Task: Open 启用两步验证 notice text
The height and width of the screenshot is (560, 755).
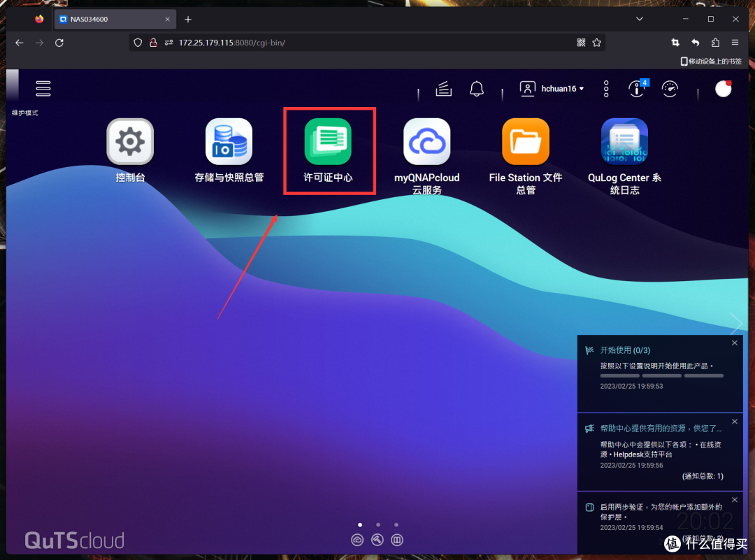Action: [x=661, y=511]
